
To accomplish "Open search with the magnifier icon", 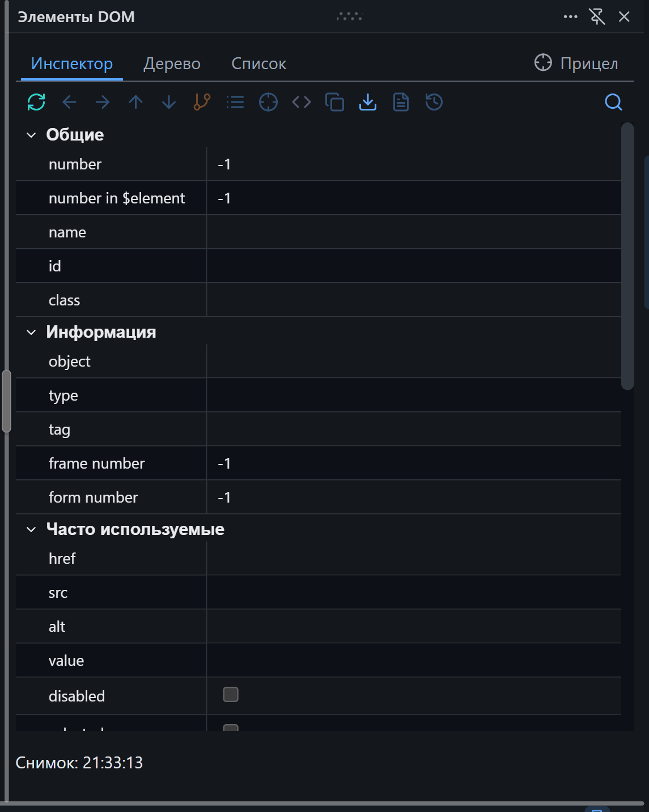I will click(613, 102).
